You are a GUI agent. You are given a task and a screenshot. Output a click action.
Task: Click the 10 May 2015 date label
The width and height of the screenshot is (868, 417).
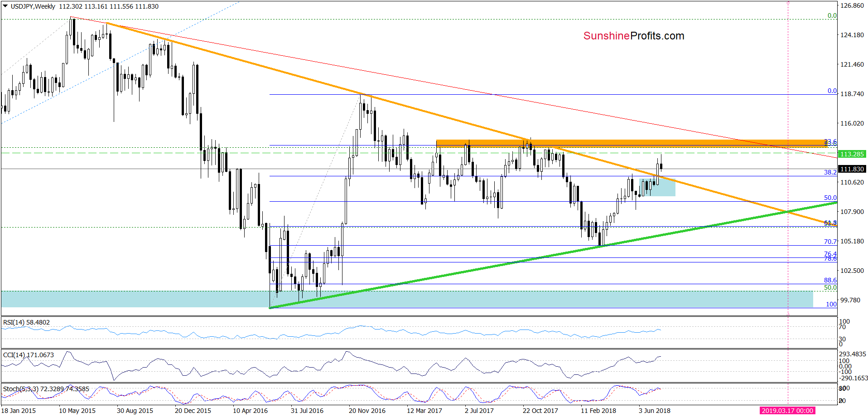(77, 411)
